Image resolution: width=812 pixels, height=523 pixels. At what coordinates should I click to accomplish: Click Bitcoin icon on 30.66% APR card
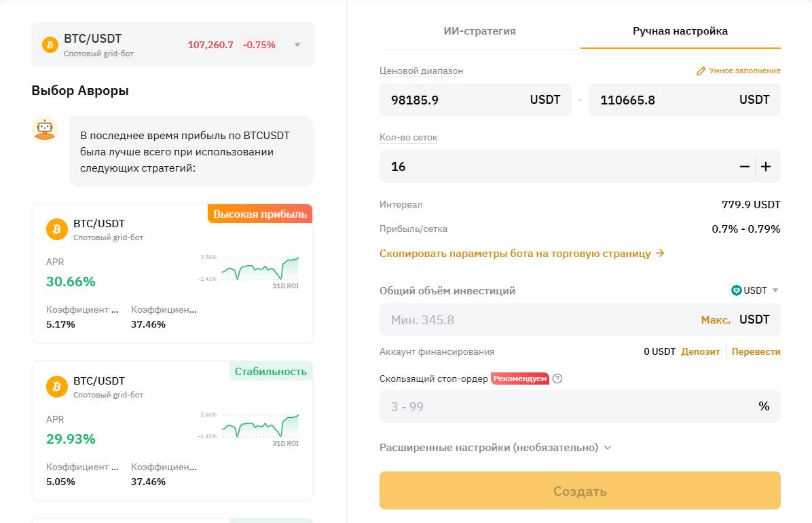coord(57,229)
